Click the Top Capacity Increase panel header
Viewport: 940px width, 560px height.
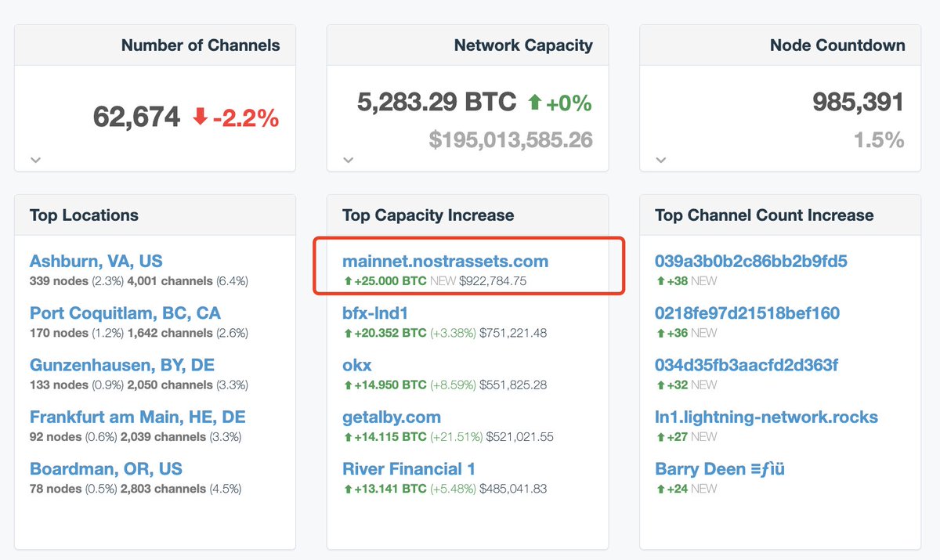point(427,215)
